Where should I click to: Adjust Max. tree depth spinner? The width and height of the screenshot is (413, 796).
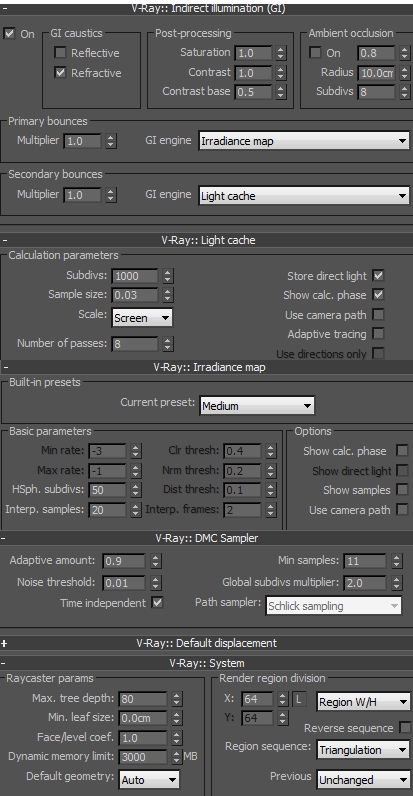click(x=176, y=699)
